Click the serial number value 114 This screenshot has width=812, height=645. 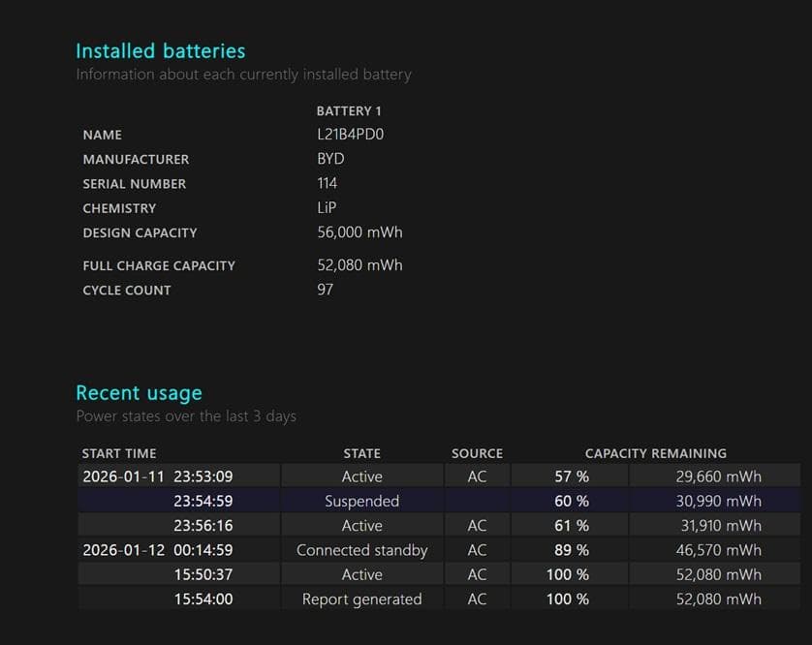coord(328,183)
